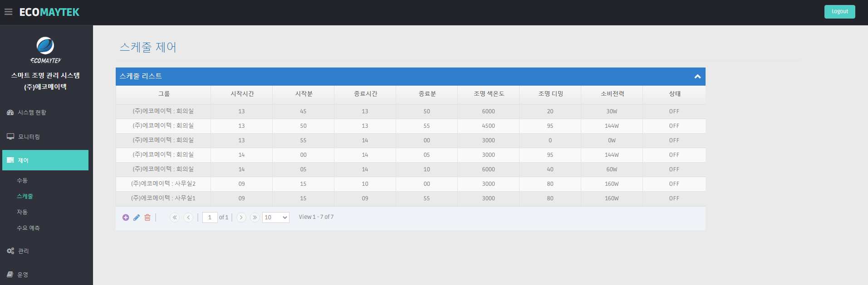This screenshot has width=868, height=285.
Task: Click the 시스템 현황 dashboard icon
Action: [10, 112]
